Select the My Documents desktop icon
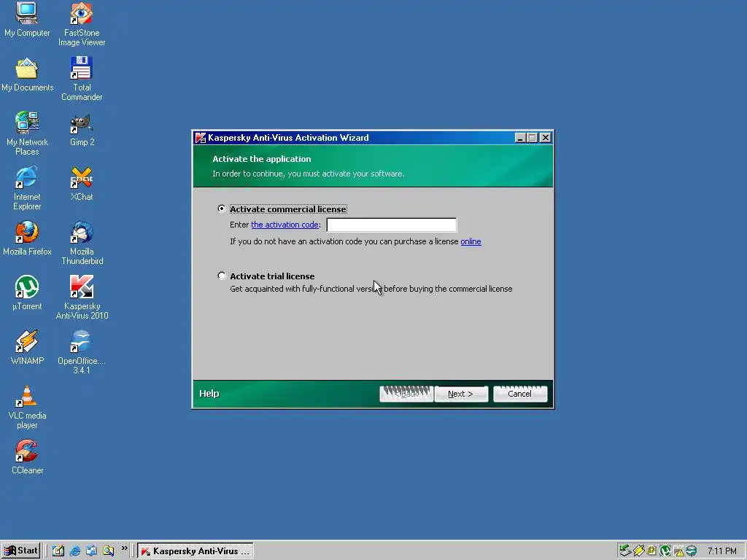The image size is (747, 560). click(27, 74)
